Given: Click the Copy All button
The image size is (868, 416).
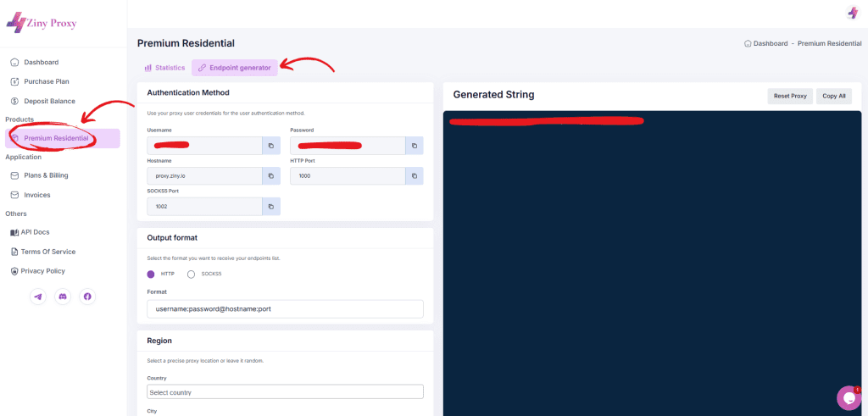Looking at the screenshot, I should tap(834, 96).
